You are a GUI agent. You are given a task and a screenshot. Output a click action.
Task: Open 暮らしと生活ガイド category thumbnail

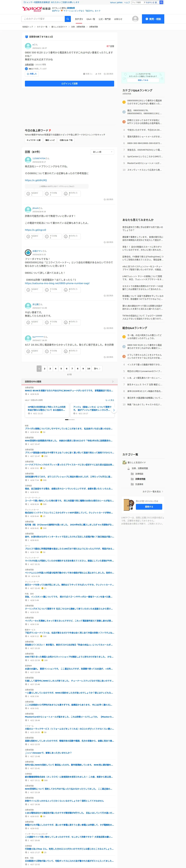click(x=125, y=463)
